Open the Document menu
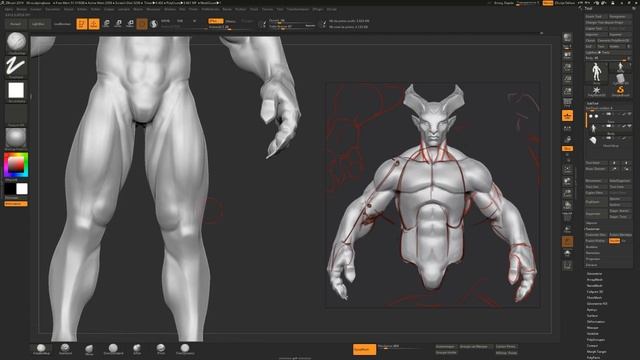 tap(52, 9)
